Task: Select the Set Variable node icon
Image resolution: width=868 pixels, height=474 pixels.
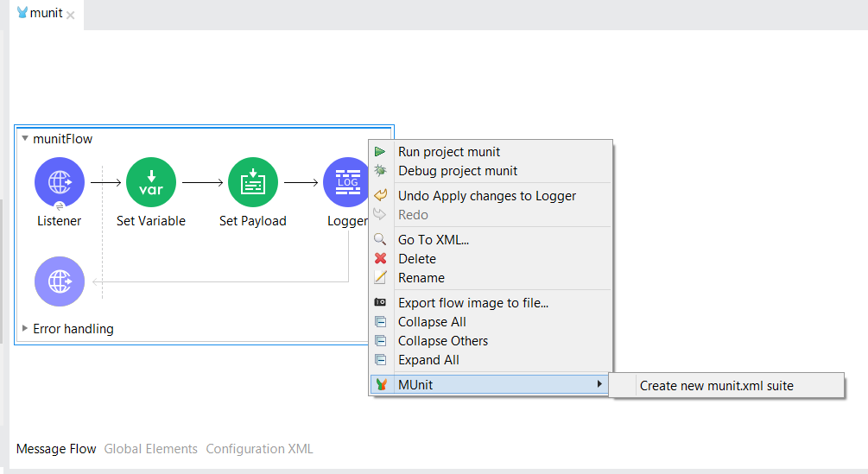Action: (151, 182)
